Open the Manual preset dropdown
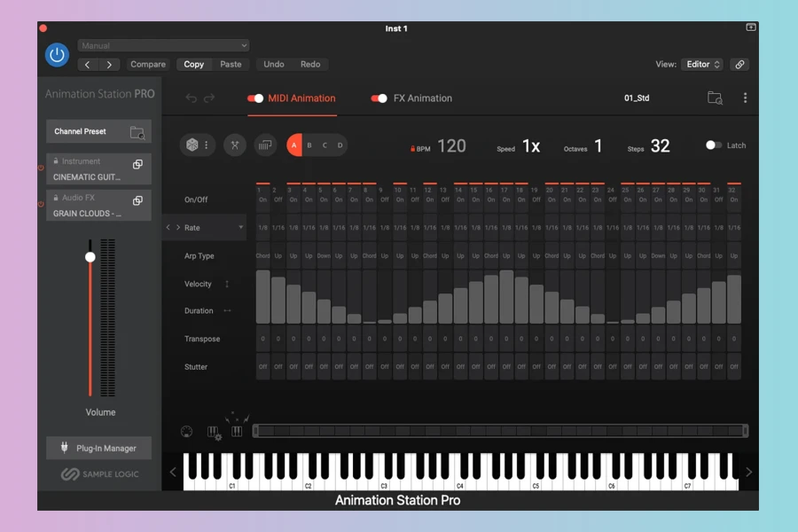Image resolution: width=798 pixels, height=532 pixels. pos(163,45)
